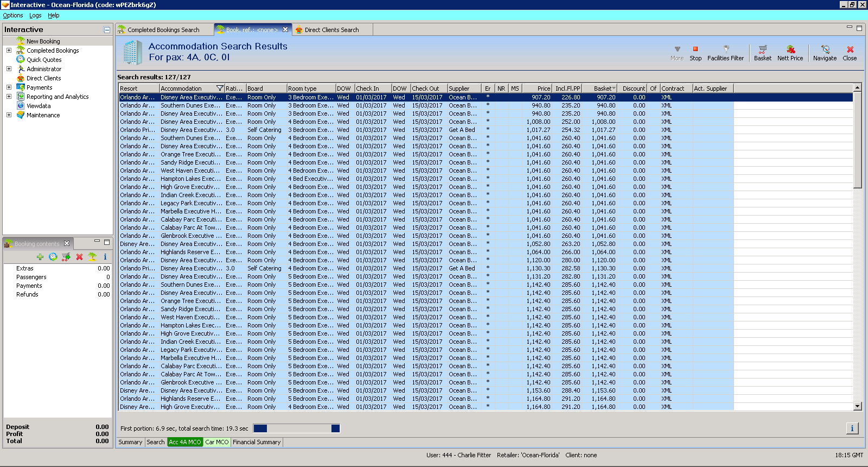
Task: Close search results with red X toolbar icon
Action: tap(850, 49)
